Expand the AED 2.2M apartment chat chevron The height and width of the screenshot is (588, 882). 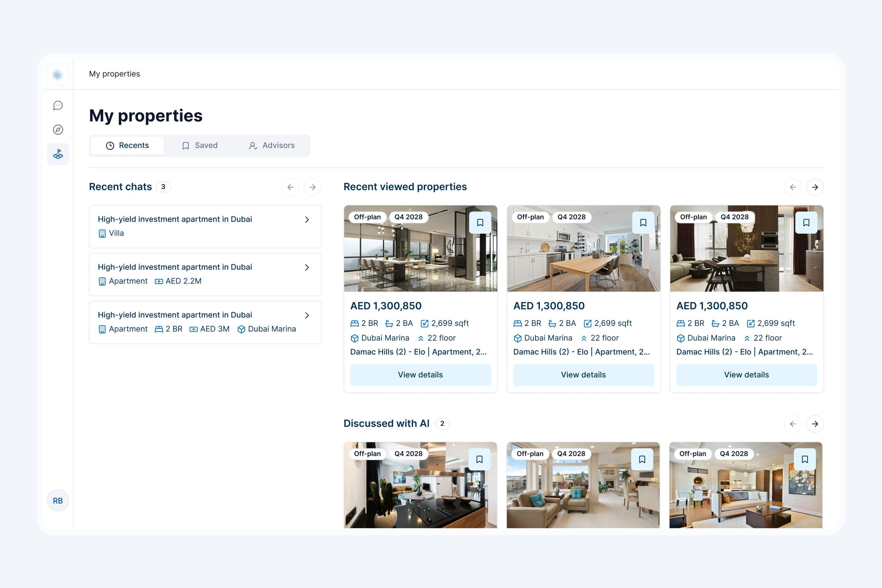307,268
